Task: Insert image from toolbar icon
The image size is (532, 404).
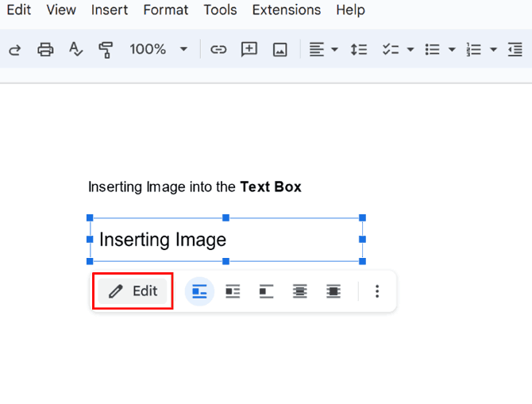Action: pyautogui.click(x=279, y=49)
